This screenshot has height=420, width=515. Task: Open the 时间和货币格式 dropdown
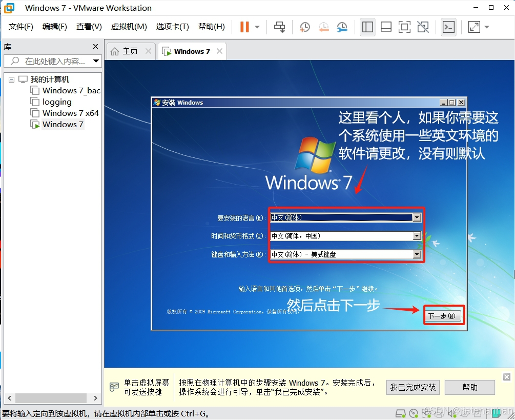coord(417,236)
